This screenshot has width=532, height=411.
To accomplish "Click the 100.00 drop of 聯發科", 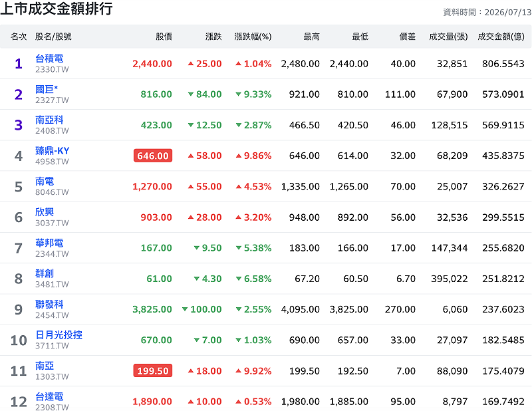I will (202, 309).
